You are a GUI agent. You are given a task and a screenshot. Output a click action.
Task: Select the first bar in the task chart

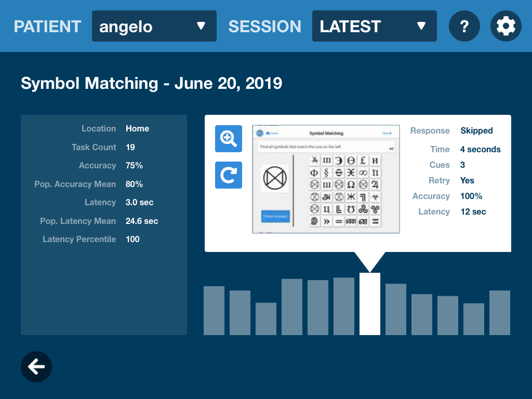pos(214,311)
